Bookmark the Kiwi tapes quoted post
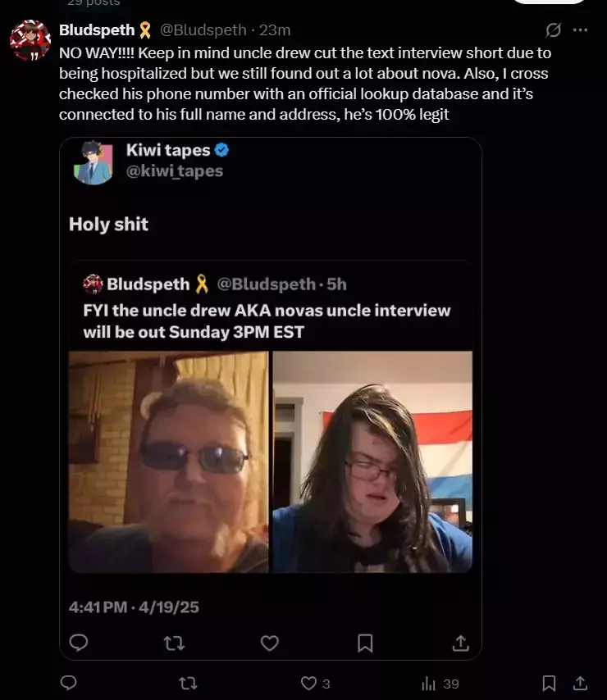This screenshot has height=700, width=607. pyautogui.click(x=365, y=643)
